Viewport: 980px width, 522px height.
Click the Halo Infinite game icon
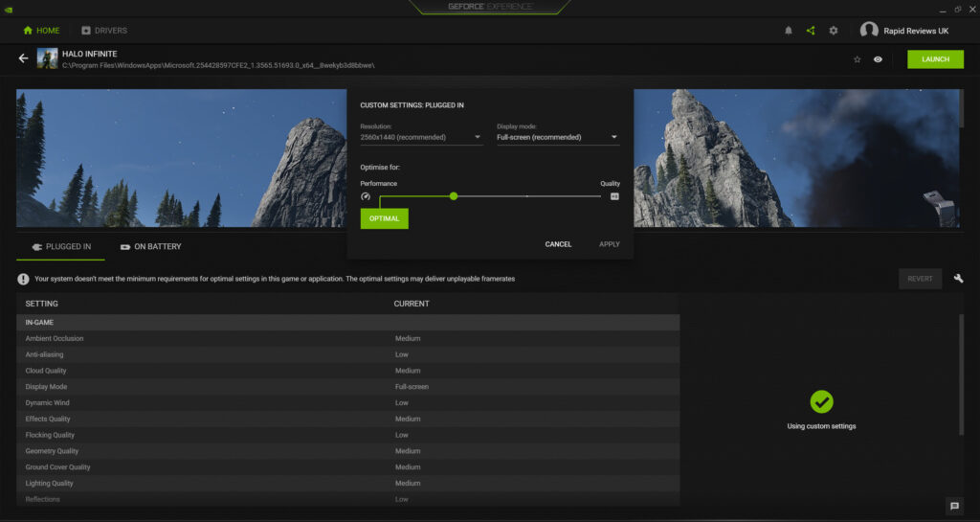[47, 58]
